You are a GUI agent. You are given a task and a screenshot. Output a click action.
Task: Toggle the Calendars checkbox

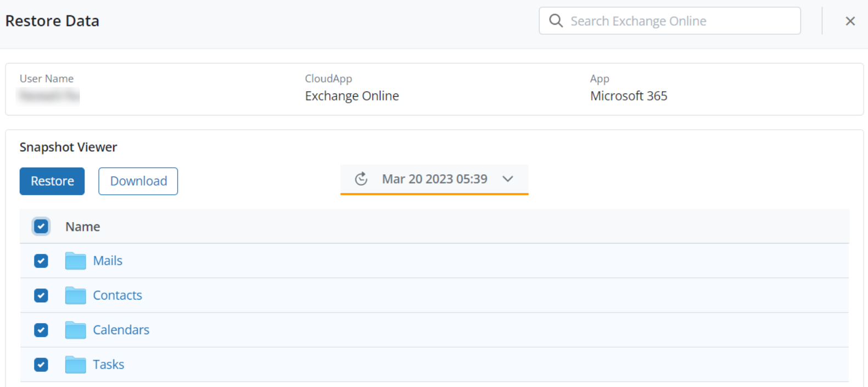[x=41, y=330]
